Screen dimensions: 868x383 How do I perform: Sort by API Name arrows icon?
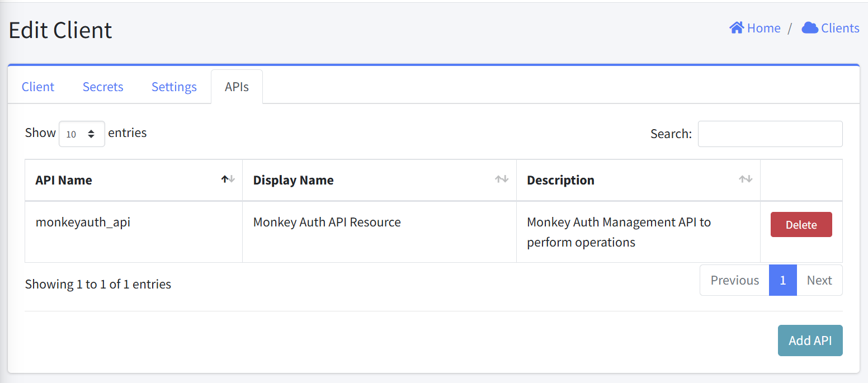pos(228,179)
